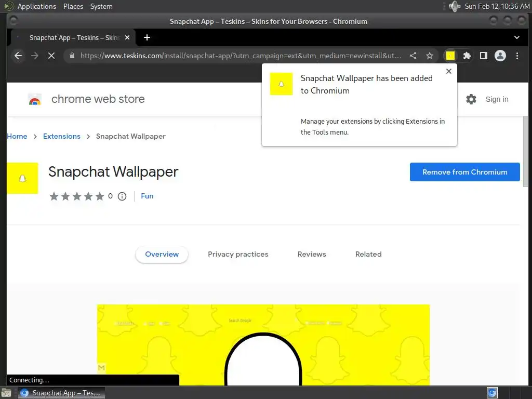
Task: Click the rating info circle icon
Action: coord(122,196)
